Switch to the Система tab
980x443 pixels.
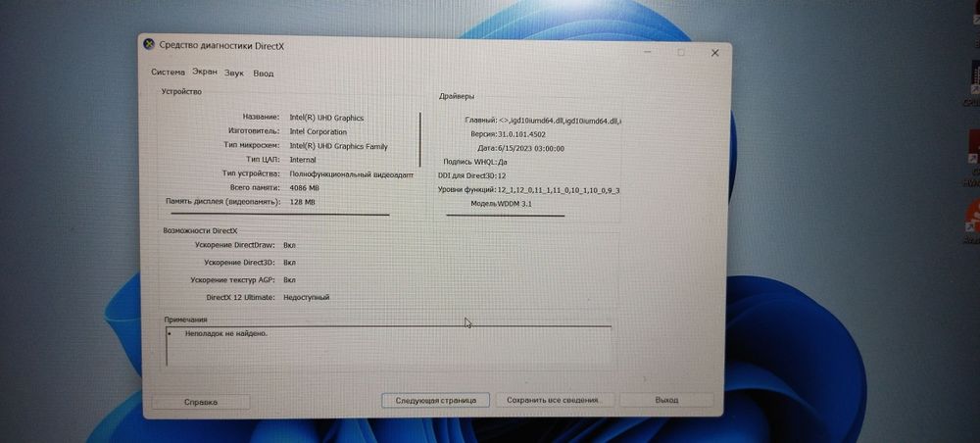[x=169, y=73]
